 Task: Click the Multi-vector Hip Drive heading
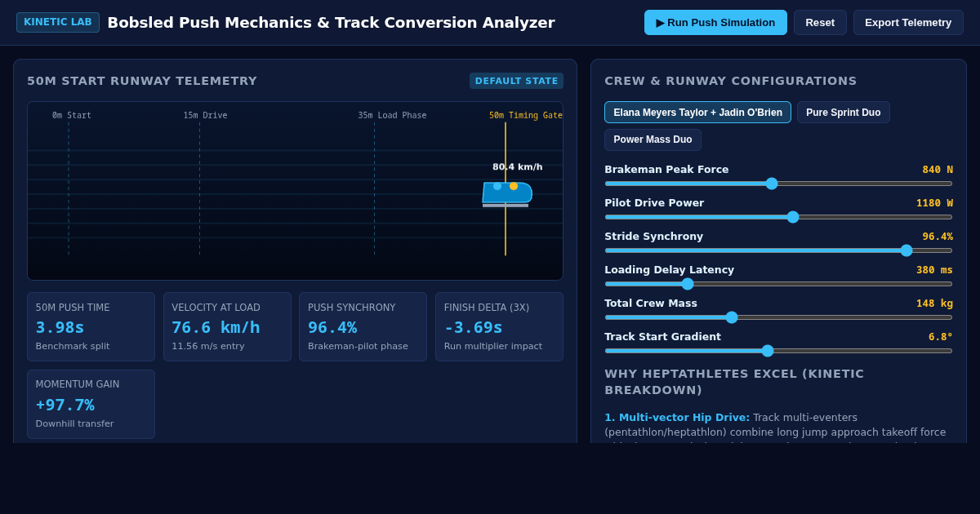click(677, 418)
